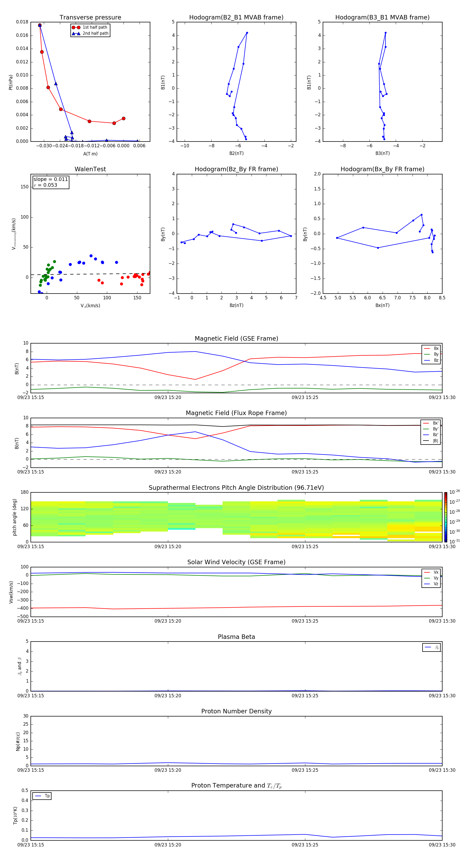Click the 'Solar Wind Velocity (GSE Frame)' title
The width and height of the screenshot is (473, 868).
236,562
